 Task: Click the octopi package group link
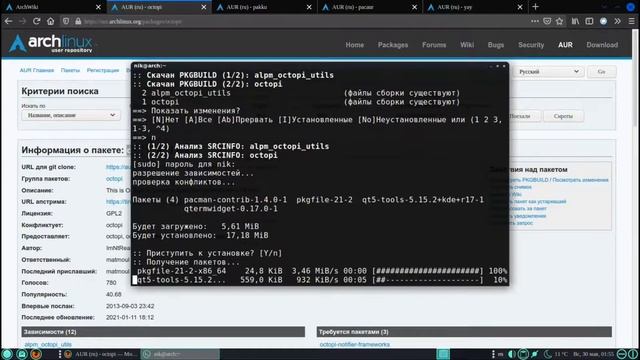[x=114, y=179]
